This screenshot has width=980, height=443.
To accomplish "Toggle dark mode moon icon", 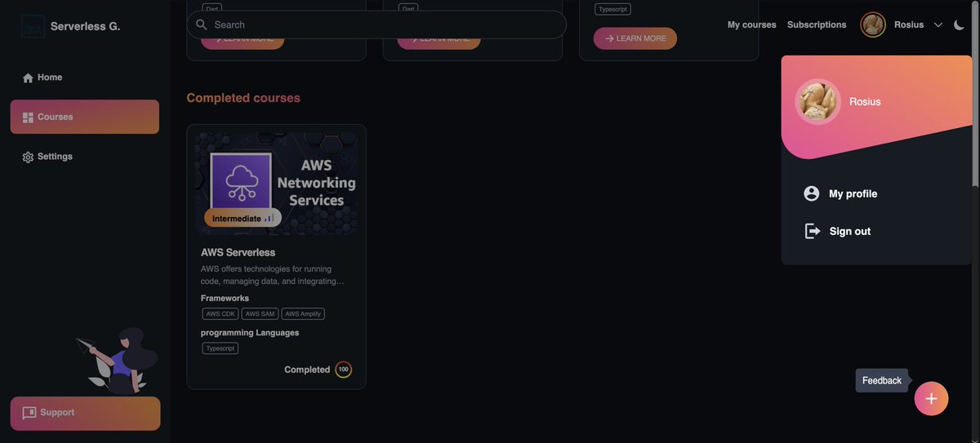I will tap(959, 24).
